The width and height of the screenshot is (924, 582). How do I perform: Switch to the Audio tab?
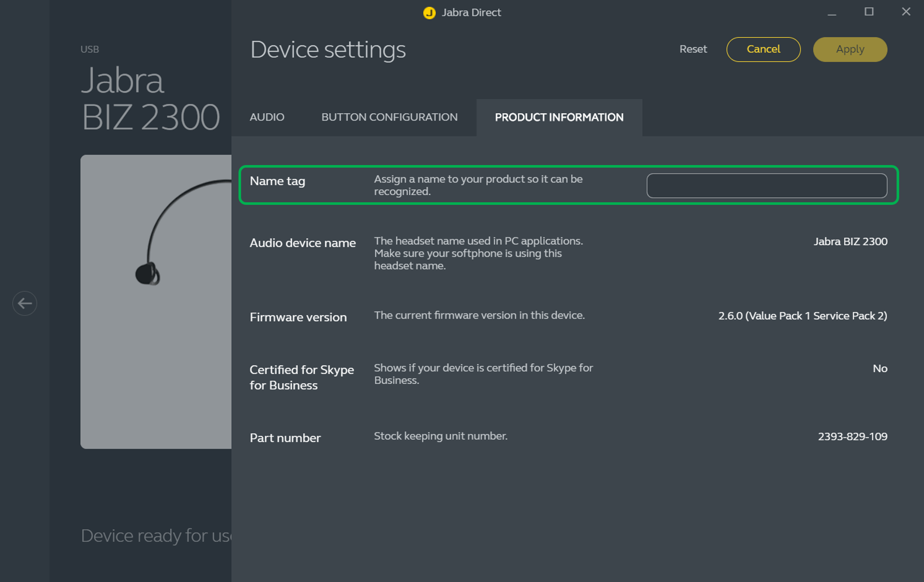(x=267, y=117)
